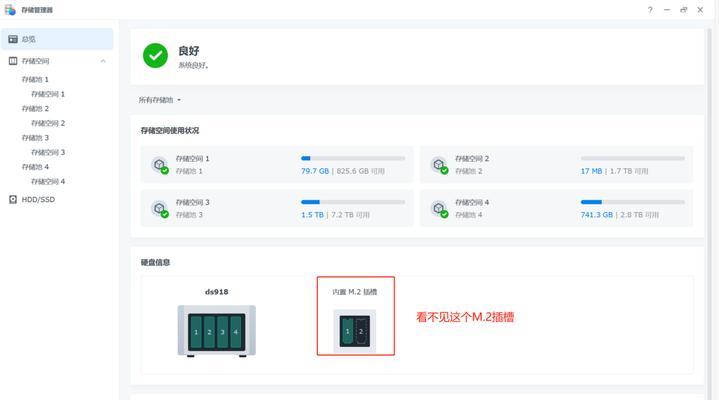Click the built-in M.2 slot illustration
Screen dimensions: 719x400
pyautogui.click(x=354, y=331)
